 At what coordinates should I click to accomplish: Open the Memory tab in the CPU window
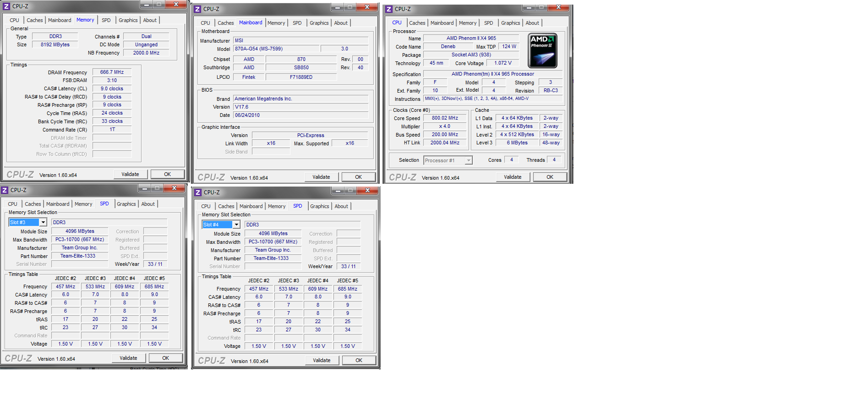coord(468,23)
